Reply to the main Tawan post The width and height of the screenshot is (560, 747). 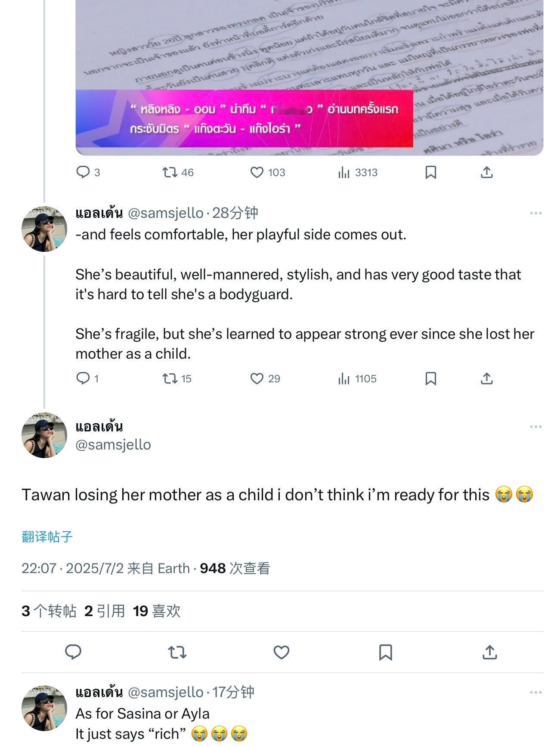point(73,652)
